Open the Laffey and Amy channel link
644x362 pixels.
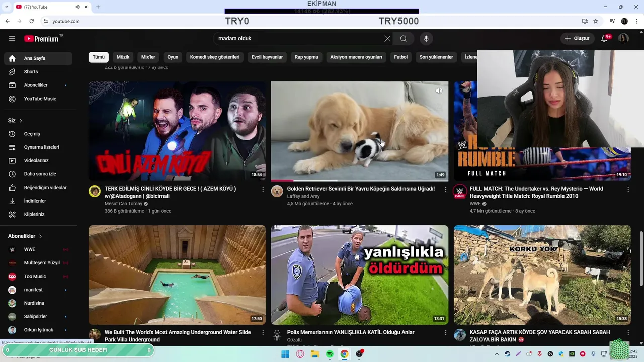[303, 196]
